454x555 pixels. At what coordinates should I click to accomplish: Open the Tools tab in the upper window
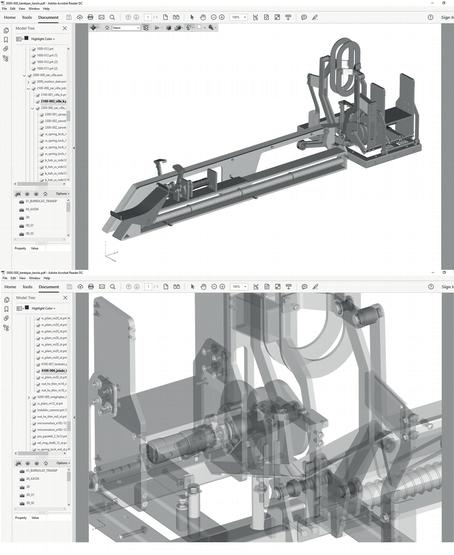pos(27,17)
